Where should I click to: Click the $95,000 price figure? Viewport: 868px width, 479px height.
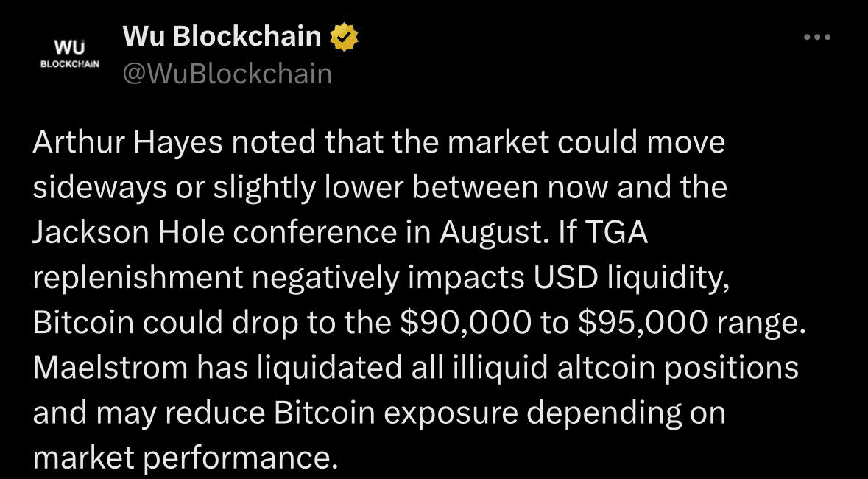[643, 324]
